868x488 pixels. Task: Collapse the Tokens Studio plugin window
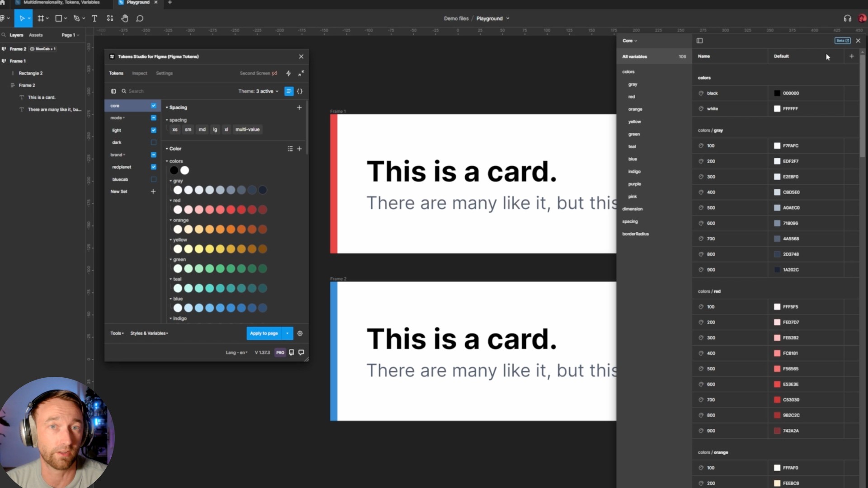pos(301,73)
